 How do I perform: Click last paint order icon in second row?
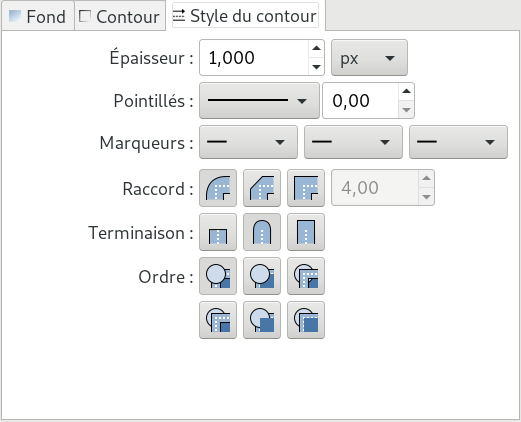pos(306,320)
